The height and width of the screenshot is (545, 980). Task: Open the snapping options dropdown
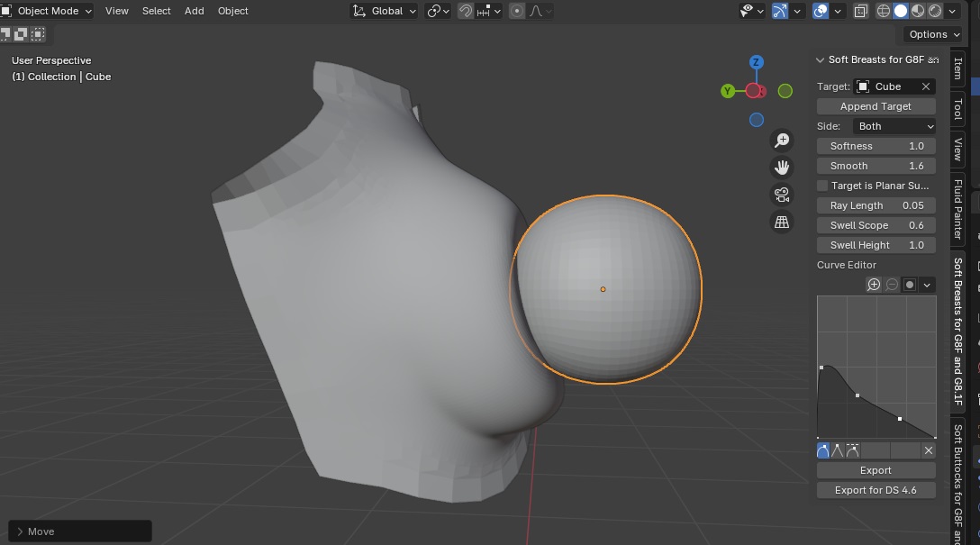[489, 11]
